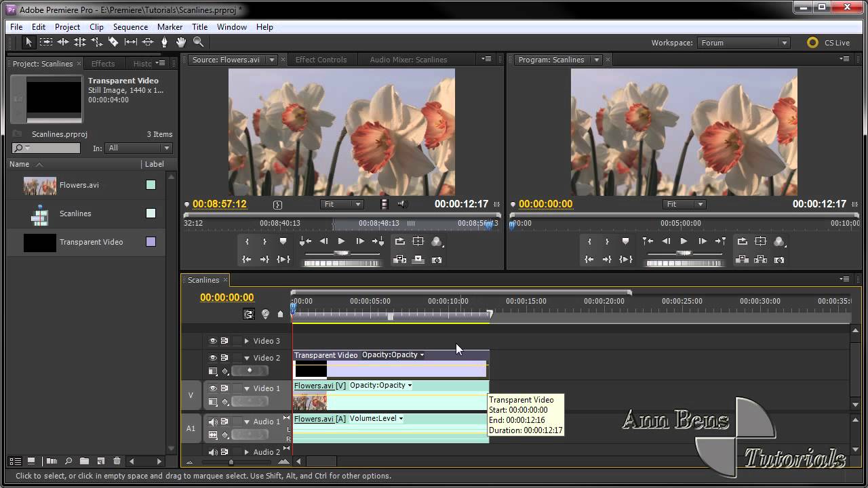
Task: Select the Selection arrow tool
Action: (x=28, y=42)
